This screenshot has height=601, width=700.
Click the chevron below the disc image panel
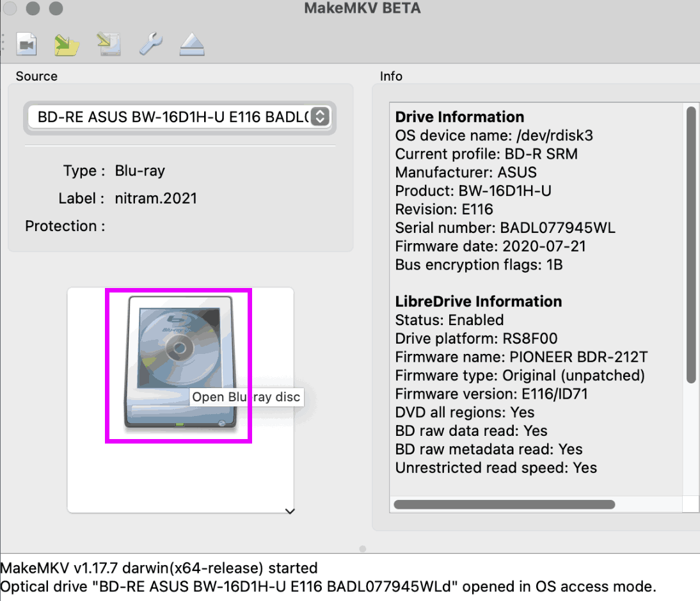289,511
